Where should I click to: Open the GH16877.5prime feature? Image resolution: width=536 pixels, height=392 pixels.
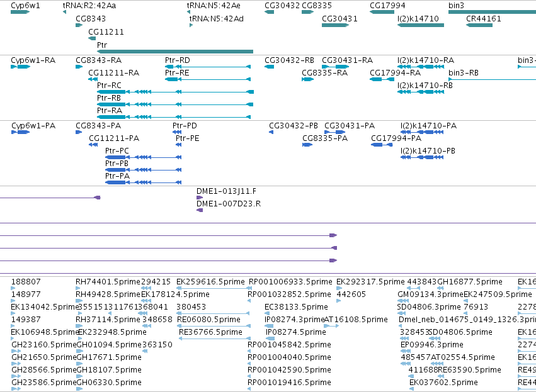click(x=441, y=288)
